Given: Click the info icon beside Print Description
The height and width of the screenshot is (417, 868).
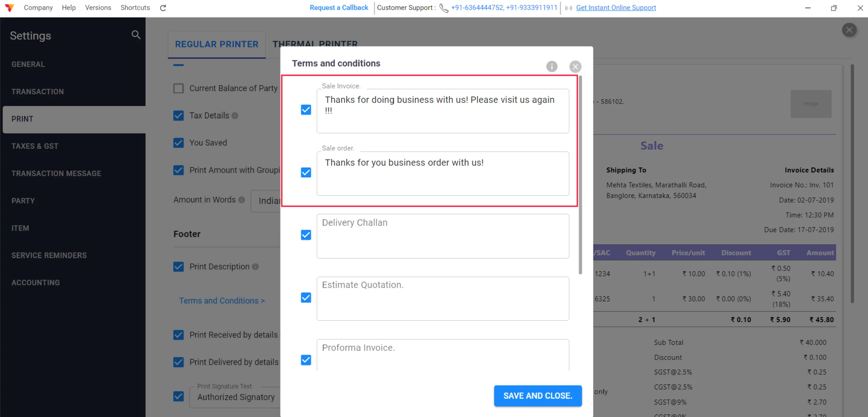Looking at the screenshot, I should click(255, 267).
